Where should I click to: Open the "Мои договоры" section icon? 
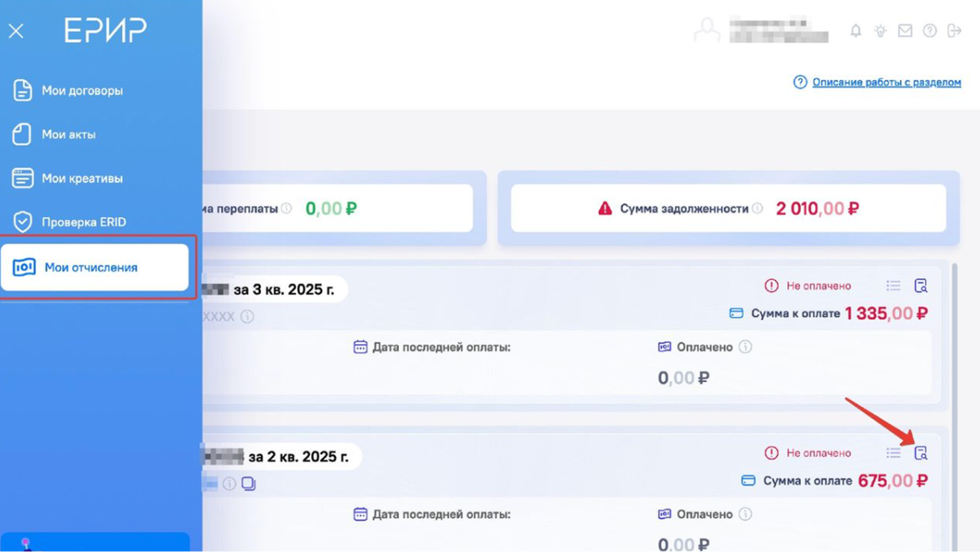tap(22, 90)
